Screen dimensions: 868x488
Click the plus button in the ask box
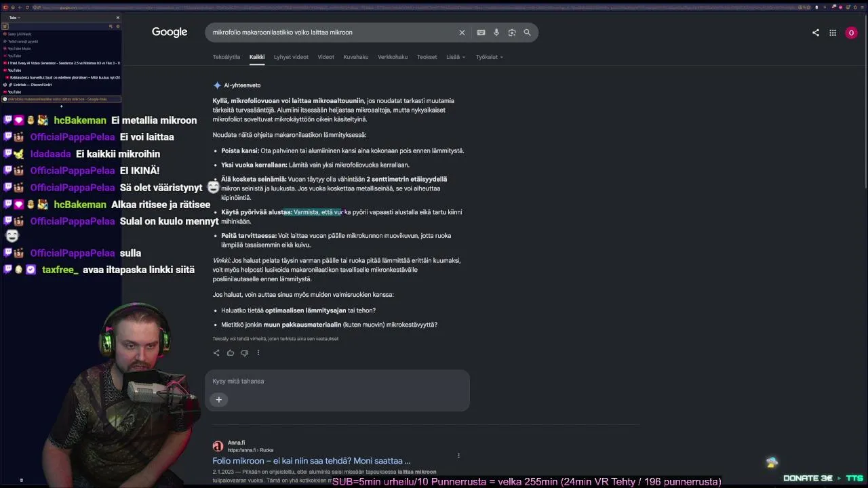pos(219,399)
